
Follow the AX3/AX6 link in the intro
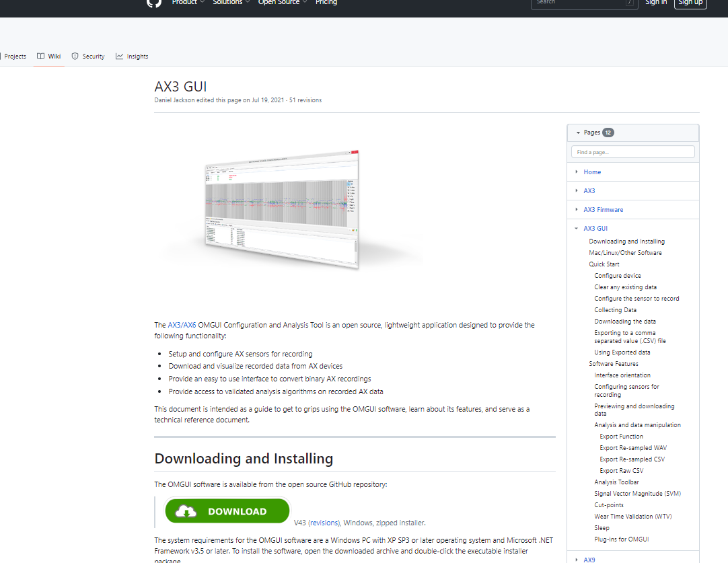[182, 325]
